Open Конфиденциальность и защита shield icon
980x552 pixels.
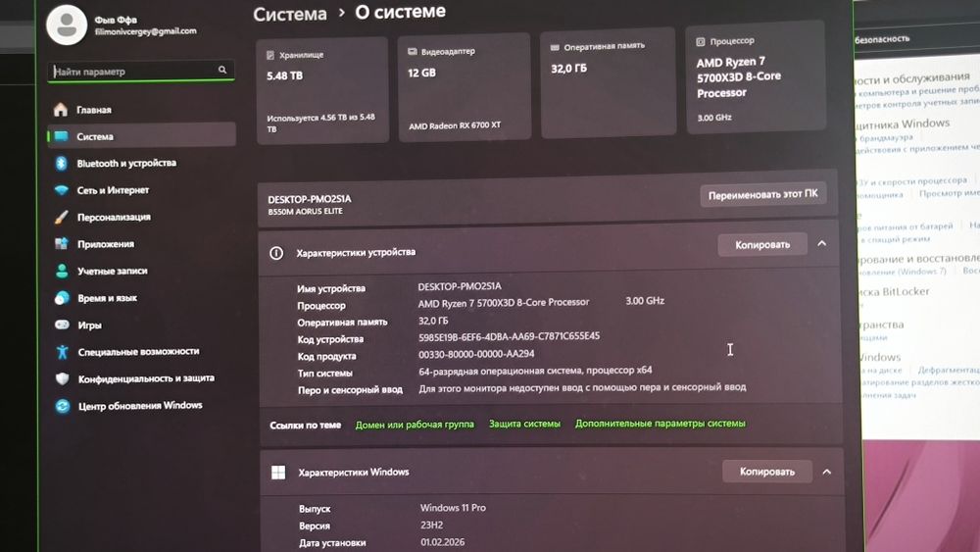coord(63,378)
